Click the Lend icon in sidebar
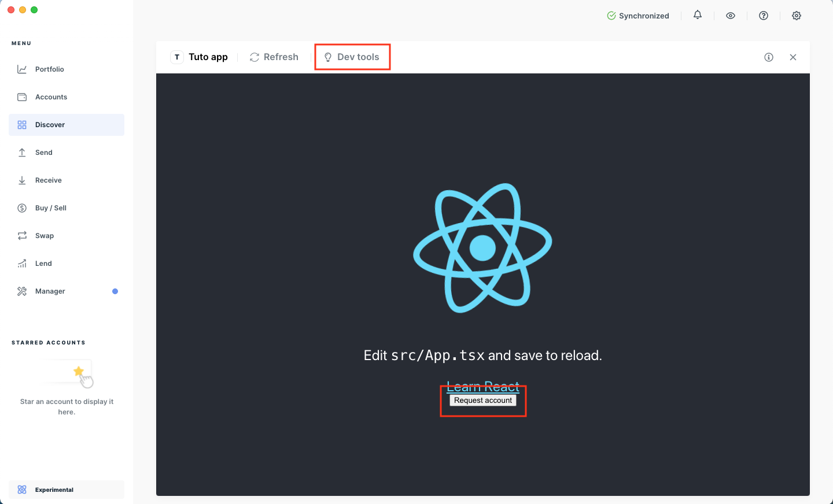This screenshot has height=504, width=833. (22, 264)
